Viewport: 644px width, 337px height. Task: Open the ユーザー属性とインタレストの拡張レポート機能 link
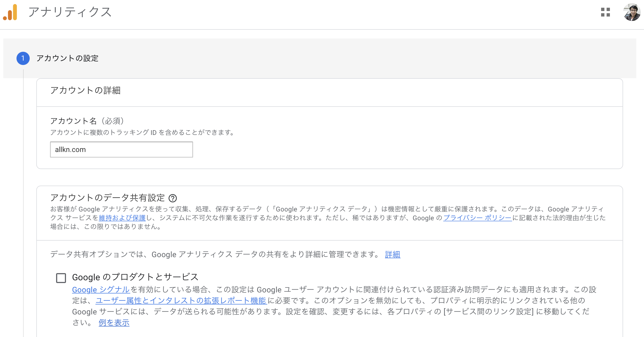tap(181, 301)
